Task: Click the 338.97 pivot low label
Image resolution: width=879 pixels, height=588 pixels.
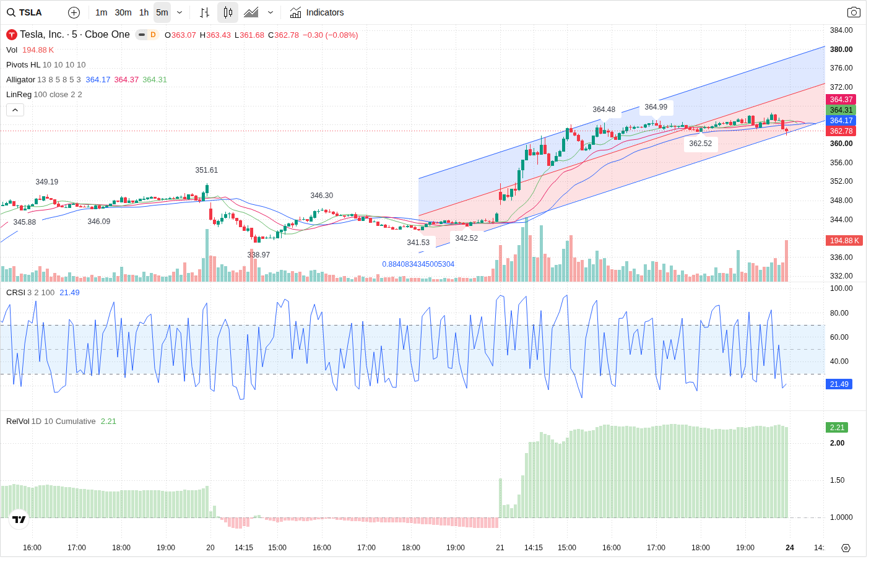Action: click(x=259, y=255)
